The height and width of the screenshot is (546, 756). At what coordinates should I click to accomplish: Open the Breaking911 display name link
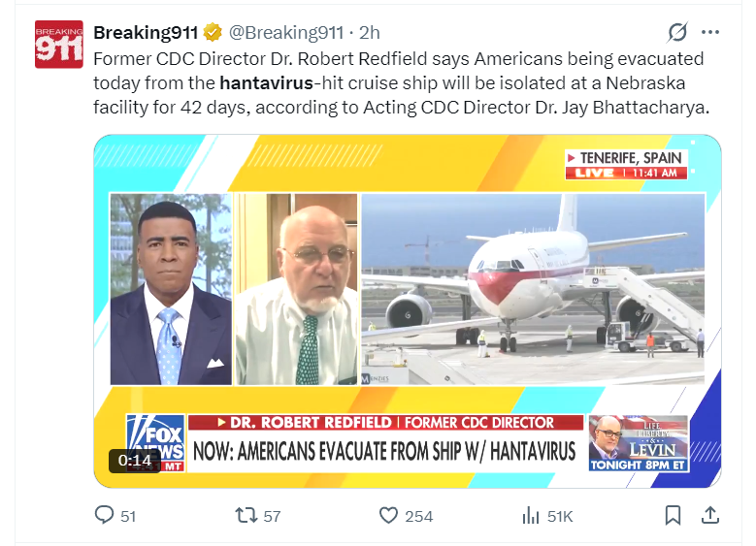pyautogui.click(x=146, y=33)
